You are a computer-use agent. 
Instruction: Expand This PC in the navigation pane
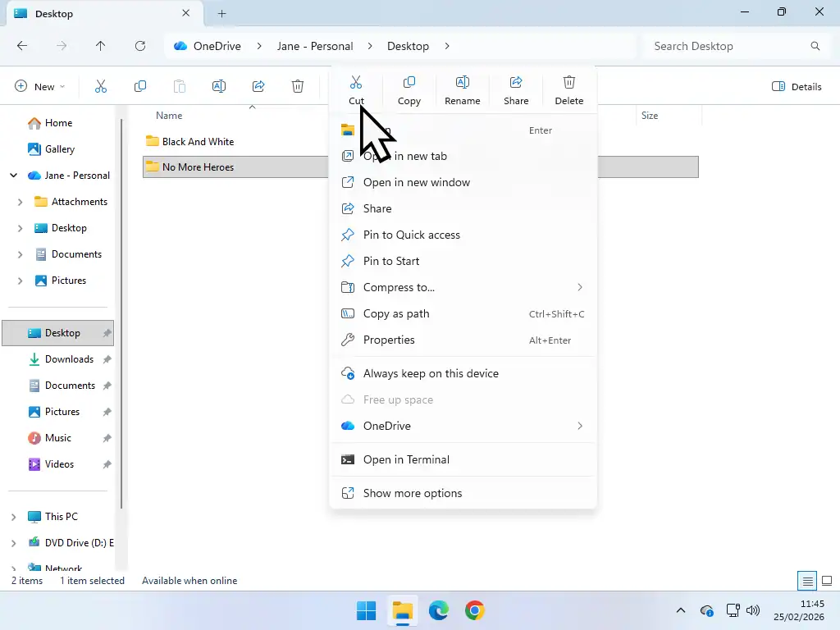(x=14, y=516)
